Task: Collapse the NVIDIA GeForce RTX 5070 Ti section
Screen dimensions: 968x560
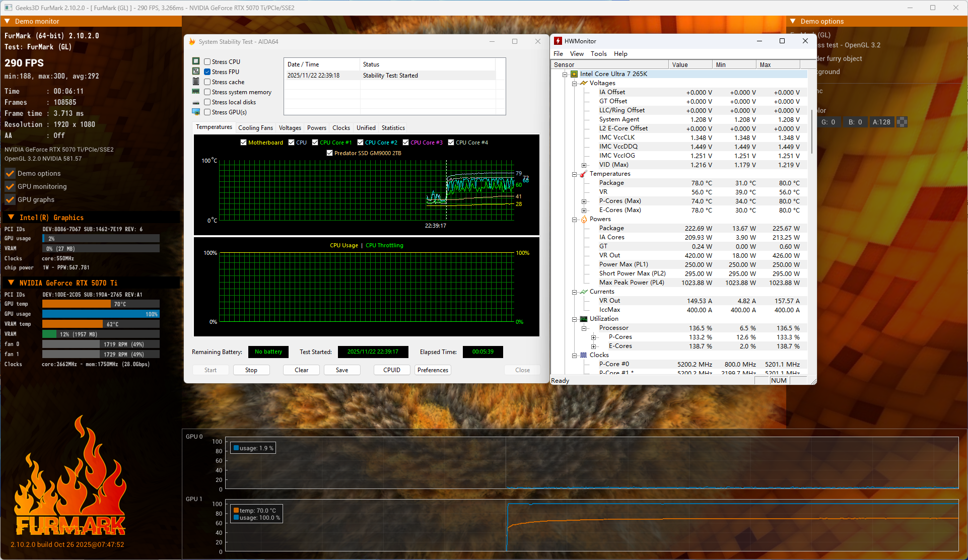Action: click(11, 283)
